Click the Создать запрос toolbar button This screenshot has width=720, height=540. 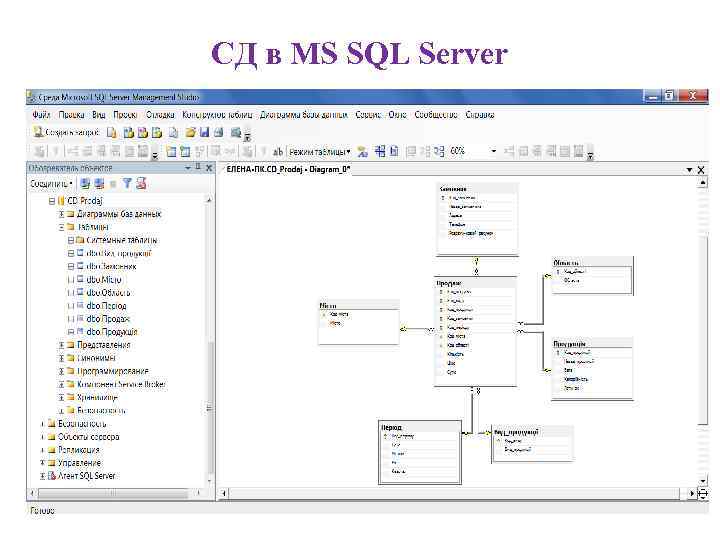point(67,133)
